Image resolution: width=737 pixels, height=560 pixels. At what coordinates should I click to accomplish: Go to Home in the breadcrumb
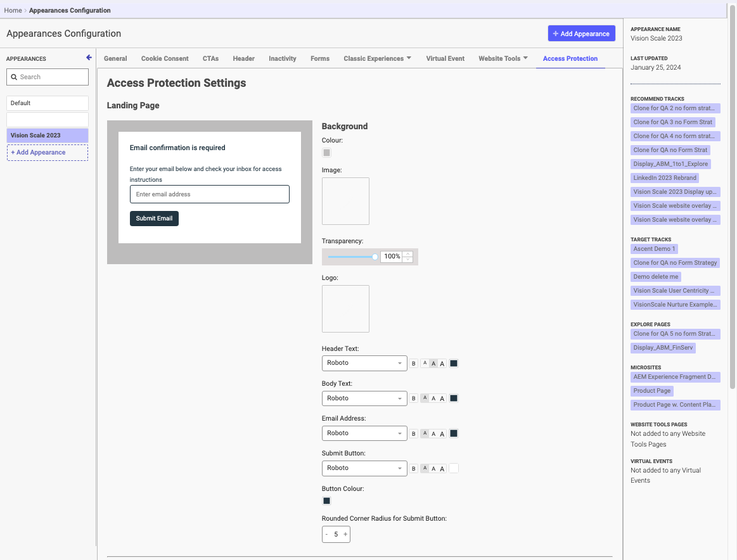[13, 10]
